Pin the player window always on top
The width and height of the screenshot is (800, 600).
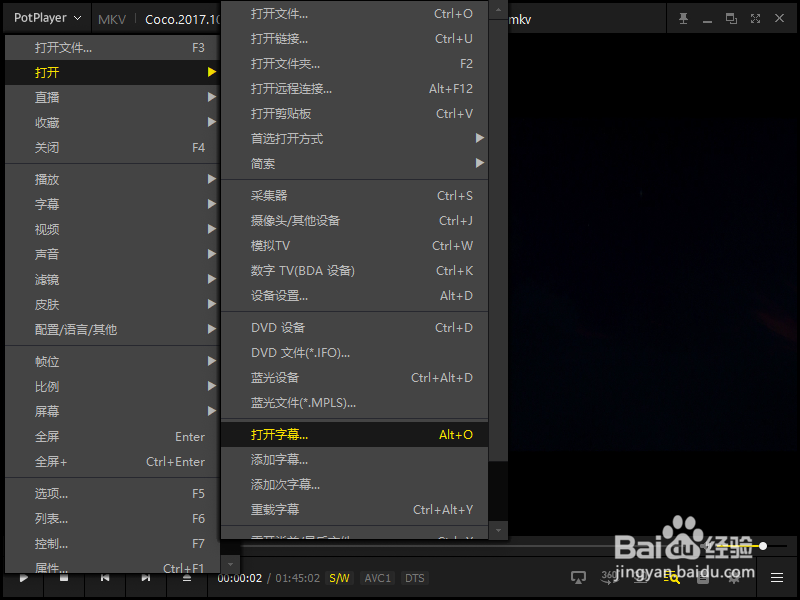click(683, 19)
